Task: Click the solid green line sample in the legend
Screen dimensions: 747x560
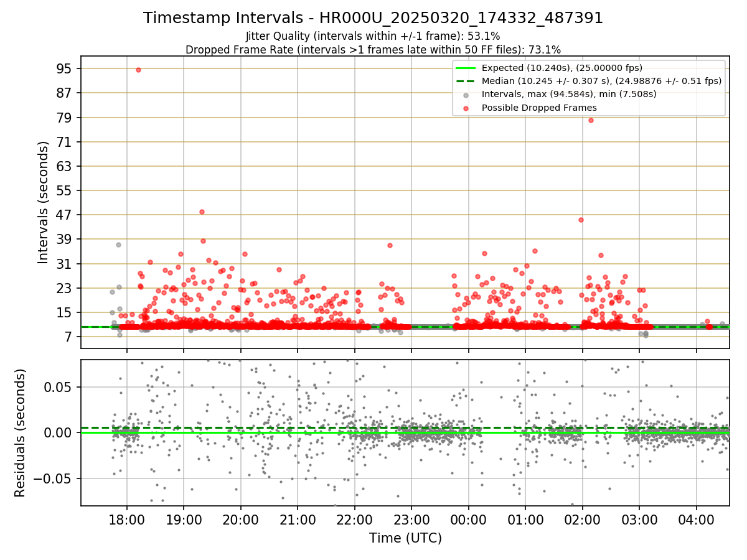Action: pyautogui.click(x=466, y=68)
